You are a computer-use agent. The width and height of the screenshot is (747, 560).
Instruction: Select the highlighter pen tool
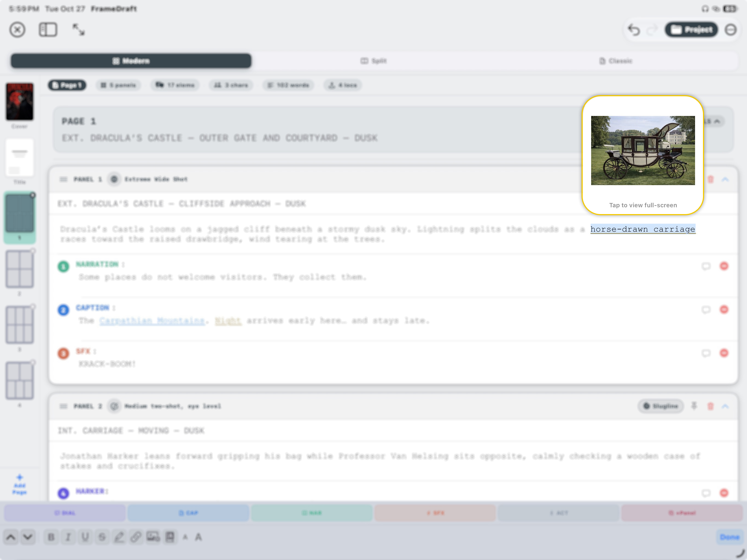click(119, 537)
